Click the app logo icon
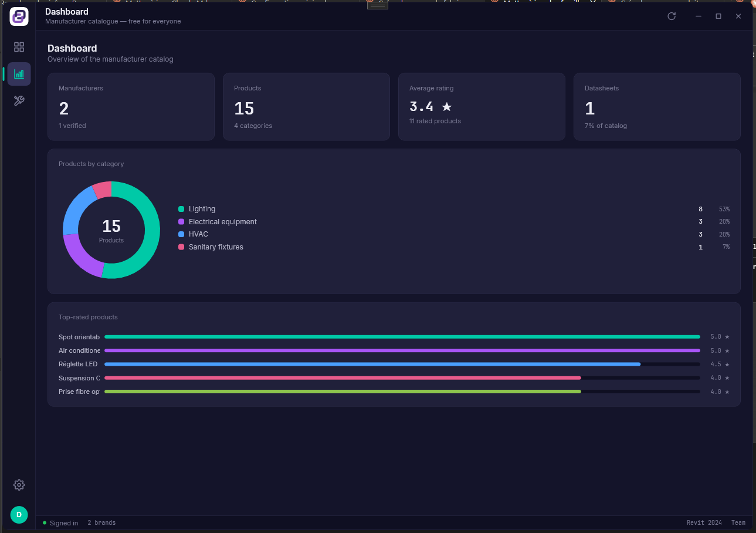The height and width of the screenshot is (533, 756). click(x=19, y=16)
